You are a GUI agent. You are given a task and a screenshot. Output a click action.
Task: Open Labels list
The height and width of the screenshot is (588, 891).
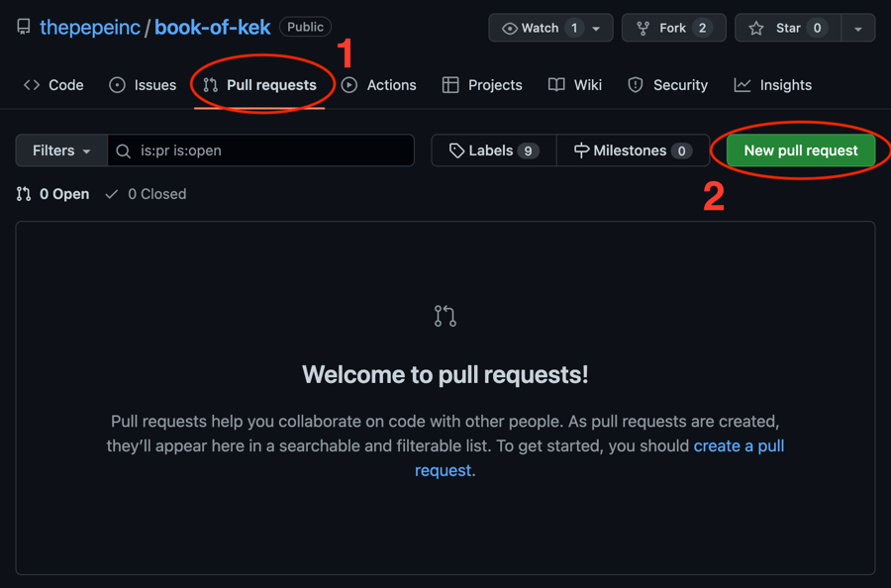click(x=494, y=150)
